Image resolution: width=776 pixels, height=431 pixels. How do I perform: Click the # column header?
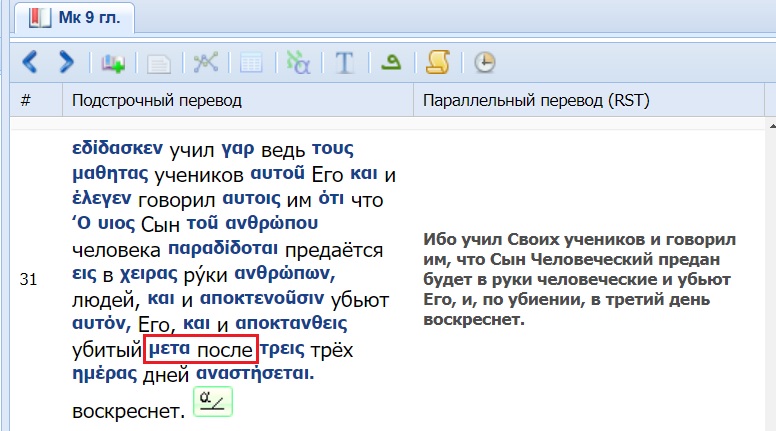point(26,101)
